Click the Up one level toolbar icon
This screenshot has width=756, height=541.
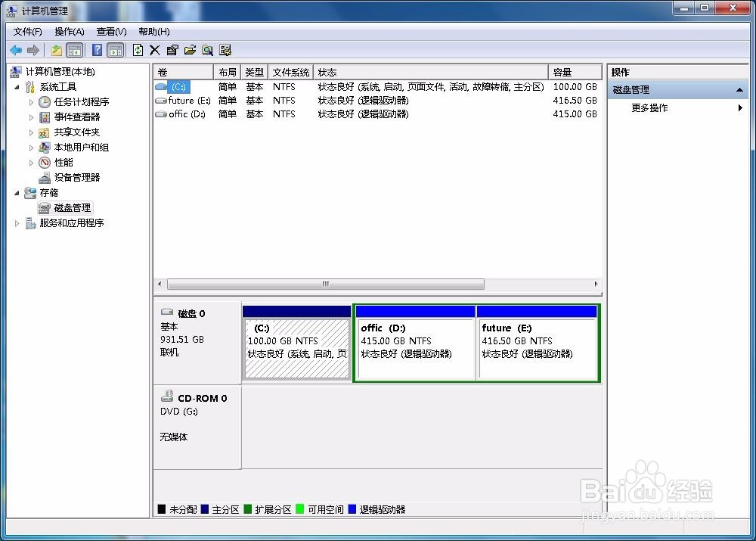(57, 50)
